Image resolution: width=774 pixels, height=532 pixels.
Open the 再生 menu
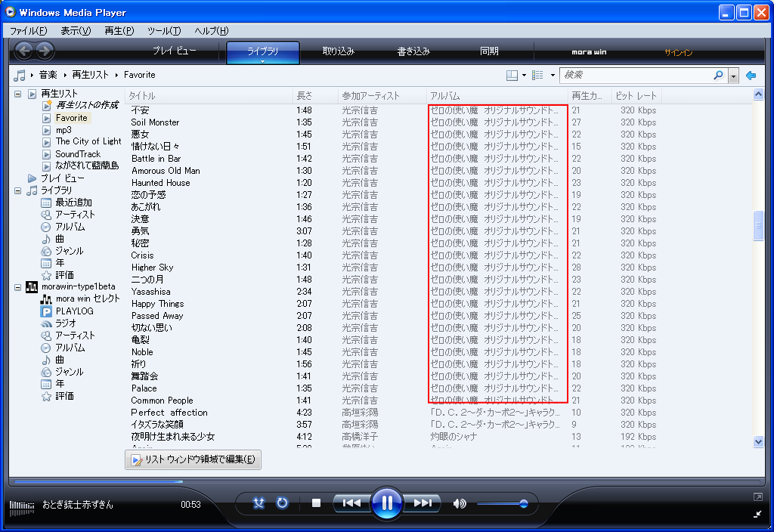(x=119, y=30)
